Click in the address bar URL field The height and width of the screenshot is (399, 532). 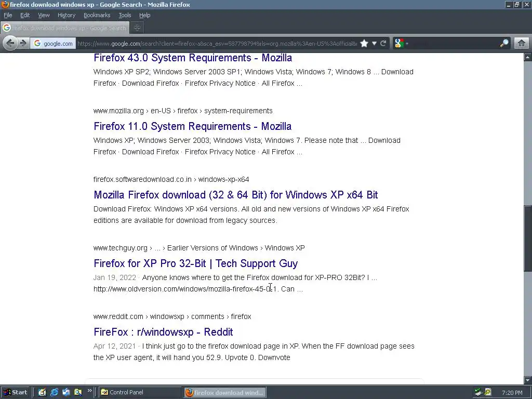217,44
